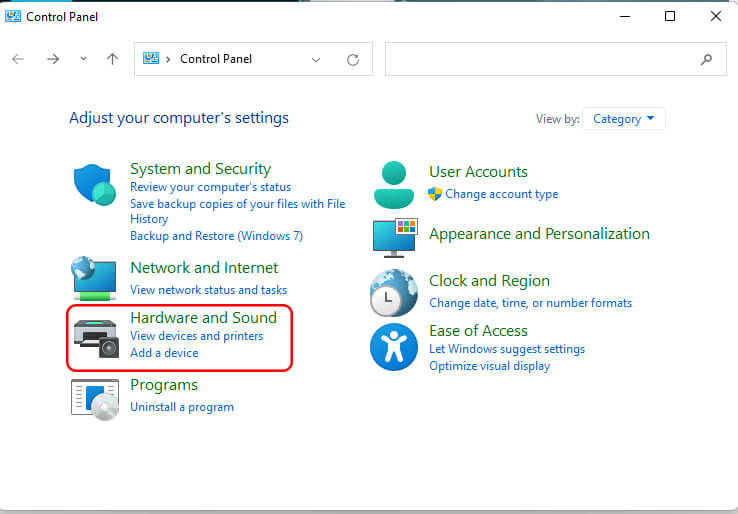This screenshot has height=514, width=738.
Task: Click View network status and tasks
Action: 208,290
